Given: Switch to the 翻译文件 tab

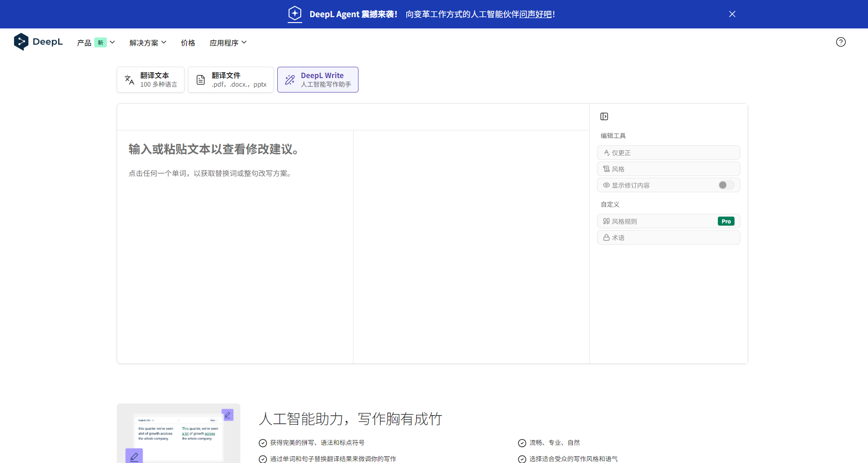Looking at the screenshot, I should pyautogui.click(x=230, y=79).
